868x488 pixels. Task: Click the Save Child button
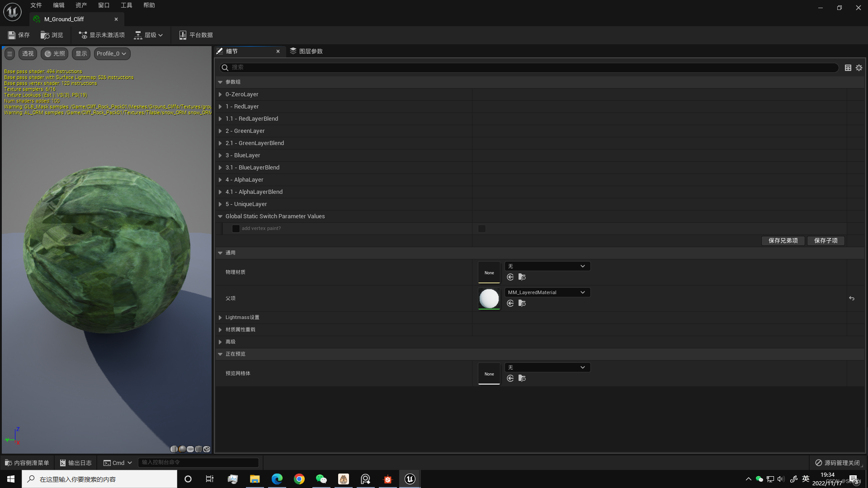pos(826,240)
